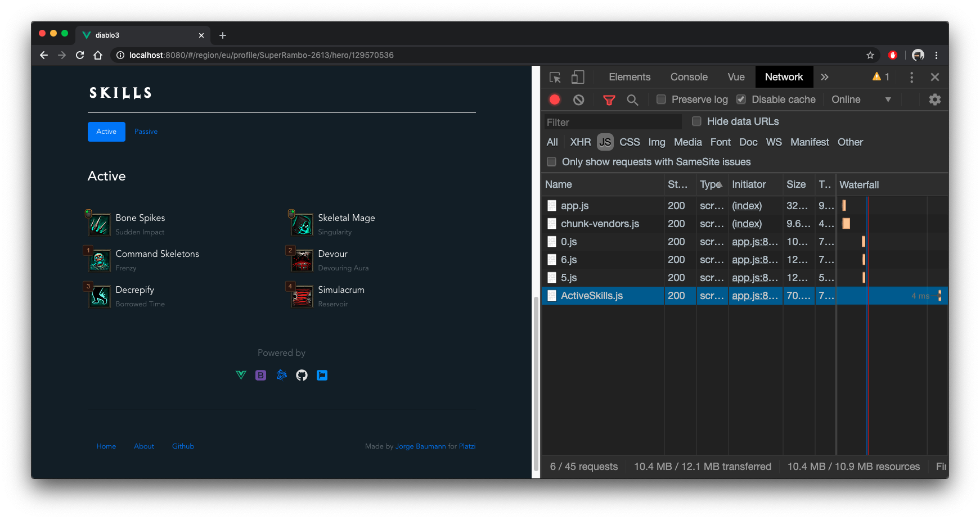Click the GitHub logo in footer
The image size is (980, 520).
[302, 375]
